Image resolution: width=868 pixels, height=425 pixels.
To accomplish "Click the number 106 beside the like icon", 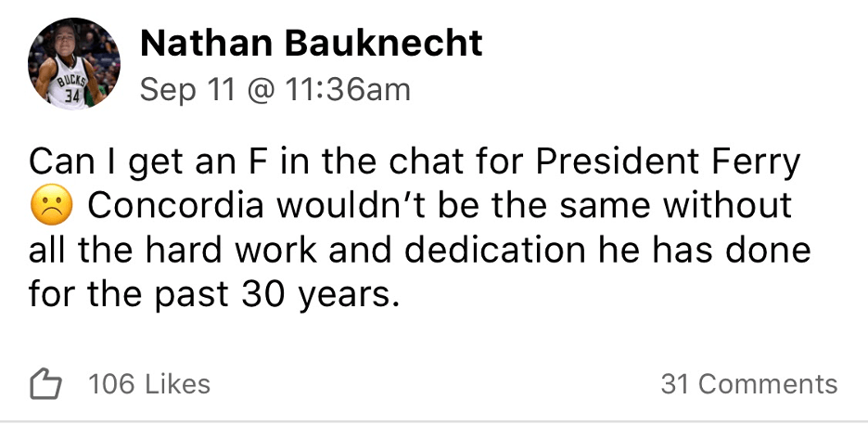I will coord(112,384).
